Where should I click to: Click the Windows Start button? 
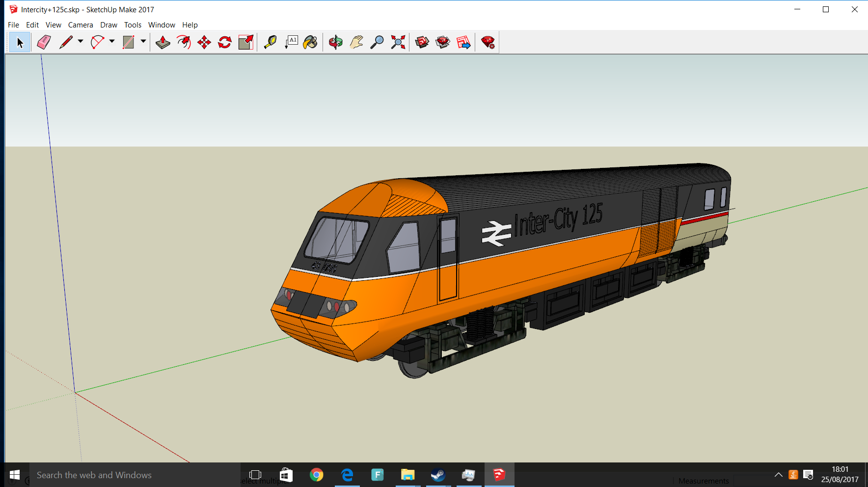(x=15, y=475)
